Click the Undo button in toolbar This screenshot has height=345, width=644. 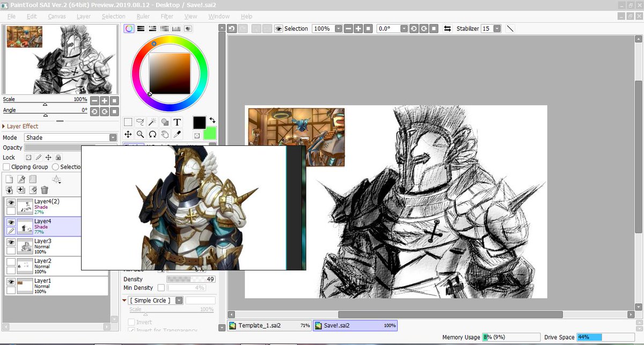click(231, 28)
